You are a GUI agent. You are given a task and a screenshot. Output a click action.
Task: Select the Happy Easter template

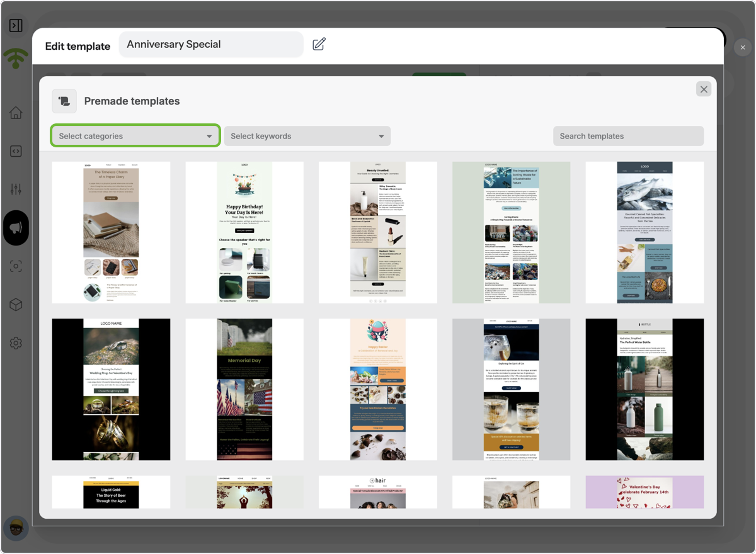tap(378, 389)
